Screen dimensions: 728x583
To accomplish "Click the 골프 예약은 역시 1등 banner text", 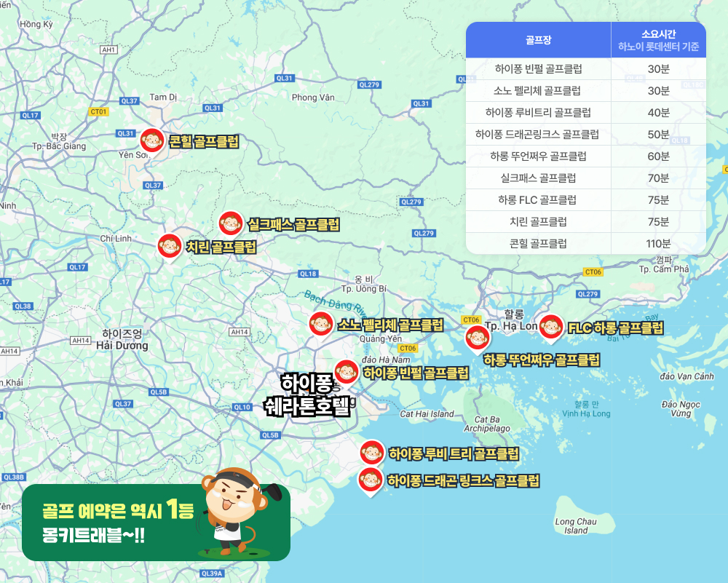I will point(118,509).
